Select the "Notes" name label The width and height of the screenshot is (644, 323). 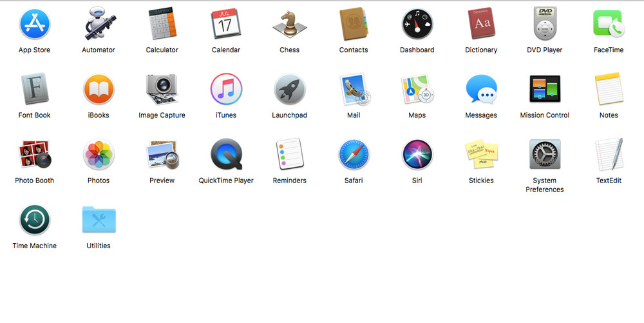609,115
